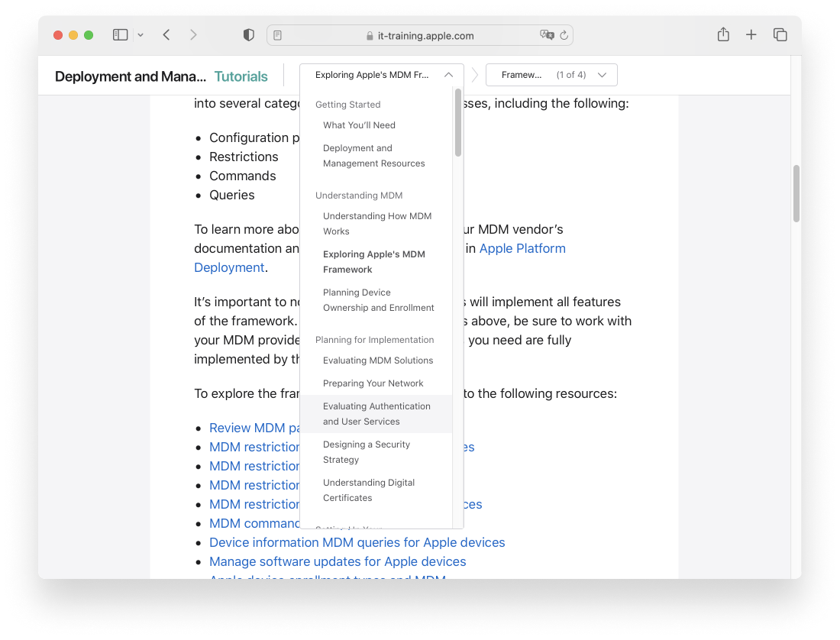Open Reader view from the address bar

point(277,35)
